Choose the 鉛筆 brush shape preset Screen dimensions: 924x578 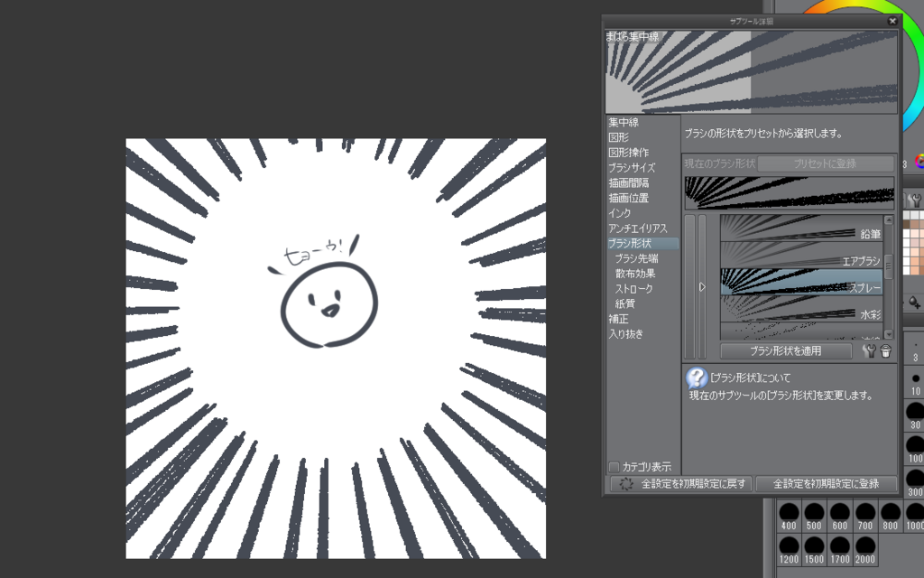[x=801, y=228]
